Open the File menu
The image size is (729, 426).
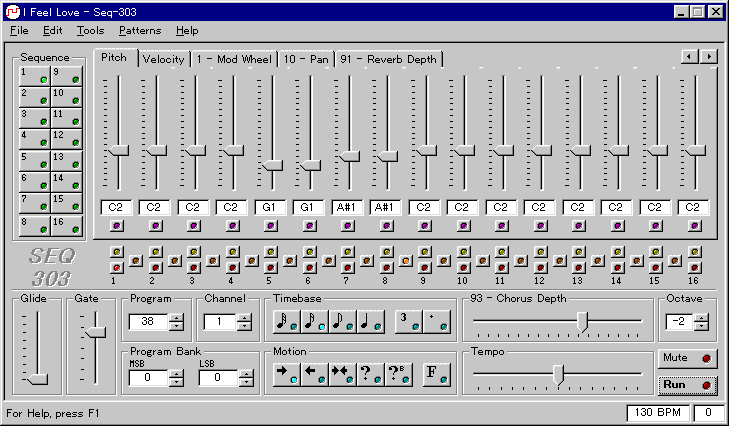[19, 31]
